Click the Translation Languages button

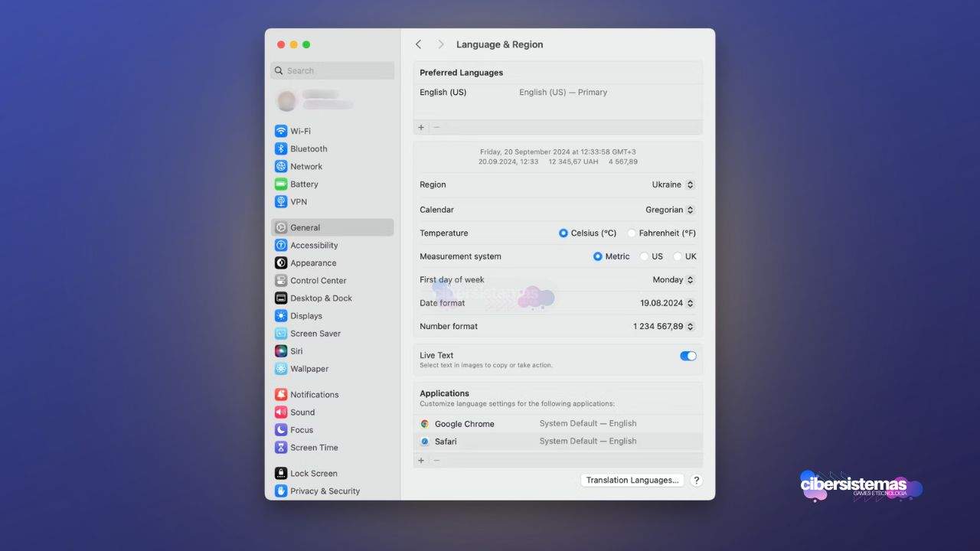point(632,481)
